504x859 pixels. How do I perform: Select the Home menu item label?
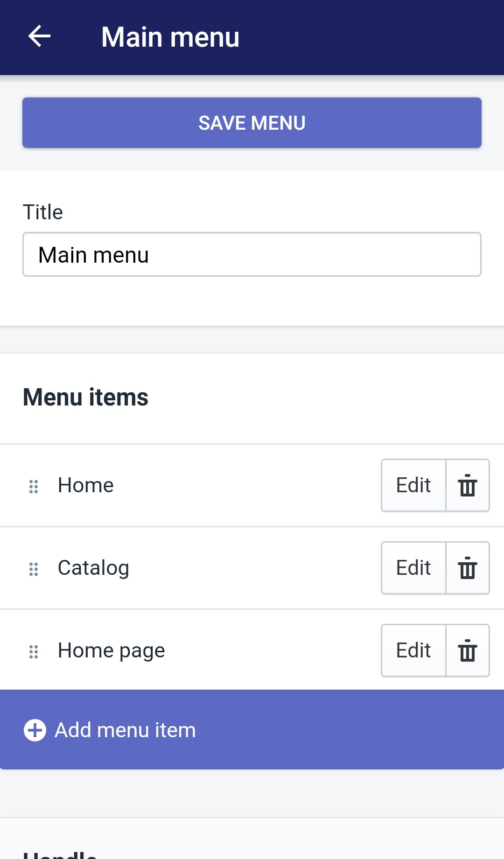[86, 485]
